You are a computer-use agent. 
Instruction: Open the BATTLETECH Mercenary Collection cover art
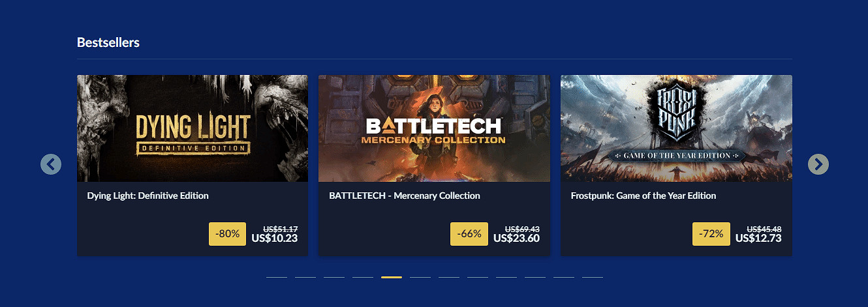coord(434,128)
